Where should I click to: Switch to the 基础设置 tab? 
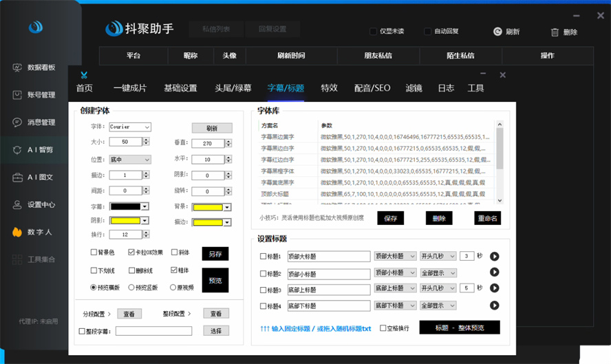coord(180,88)
